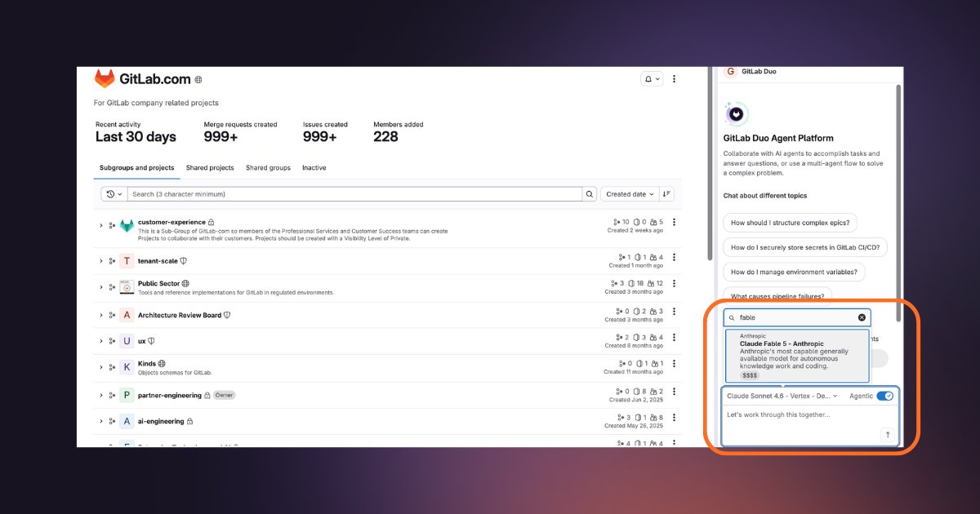The image size is (980, 514).
Task: Expand the Public Sector subgroup
Action: pos(101,287)
